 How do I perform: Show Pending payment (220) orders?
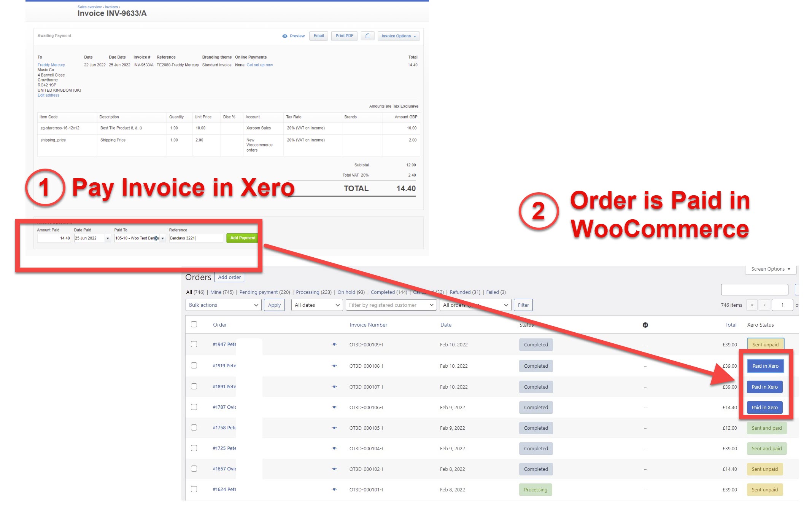click(x=265, y=292)
